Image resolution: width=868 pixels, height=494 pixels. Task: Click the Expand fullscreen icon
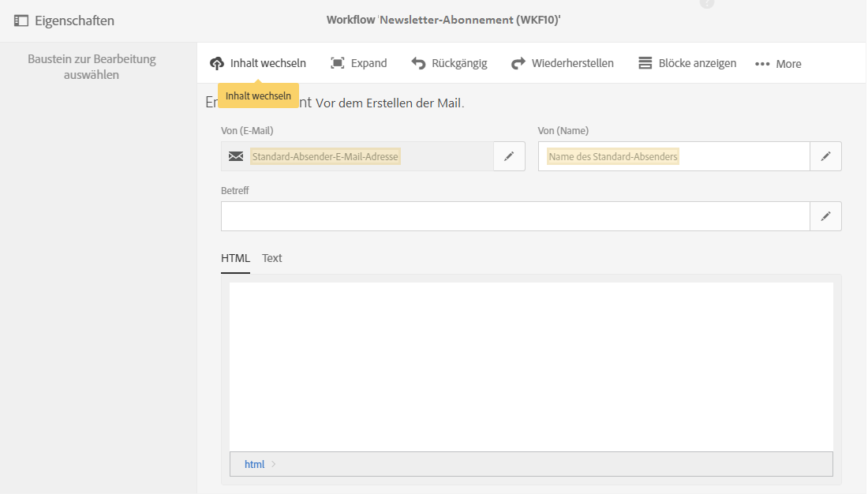pyautogui.click(x=338, y=63)
